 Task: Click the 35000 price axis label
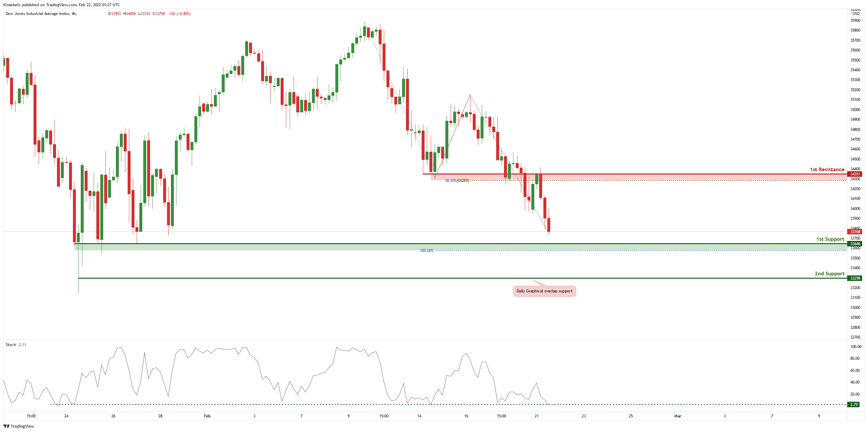[x=855, y=110]
